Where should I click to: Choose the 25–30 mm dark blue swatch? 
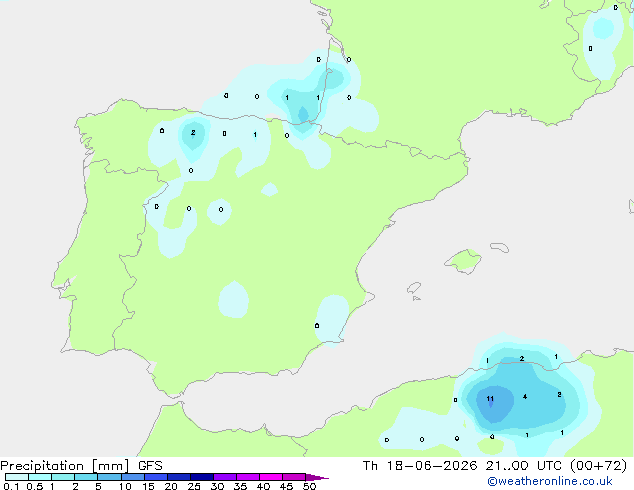click(202, 477)
